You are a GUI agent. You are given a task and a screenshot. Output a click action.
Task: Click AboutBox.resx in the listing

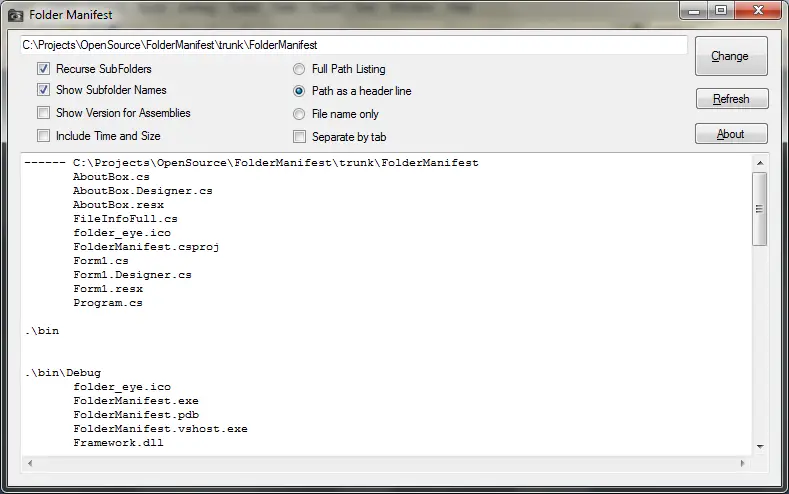tap(118, 205)
